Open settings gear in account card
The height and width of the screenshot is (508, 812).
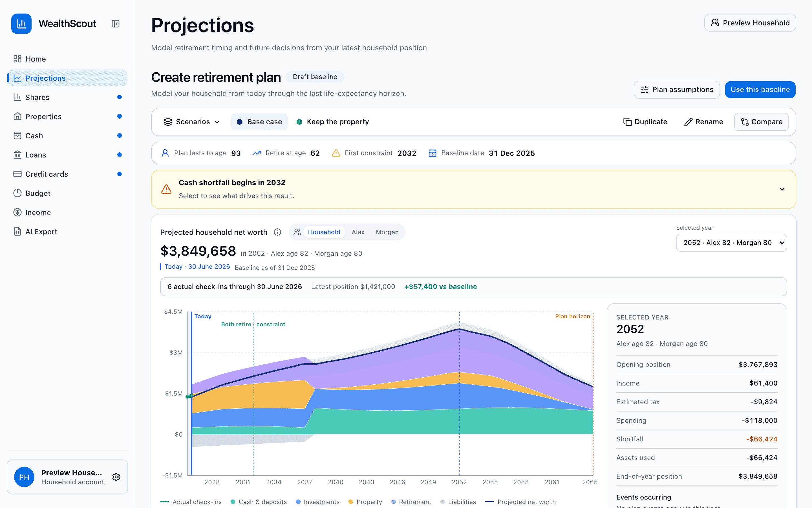pos(116,477)
